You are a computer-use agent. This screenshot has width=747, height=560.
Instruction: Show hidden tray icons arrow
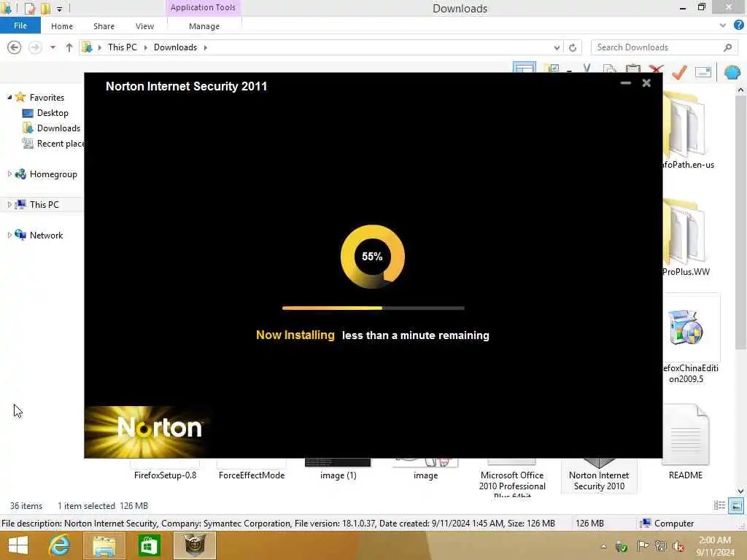pos(603,546)
